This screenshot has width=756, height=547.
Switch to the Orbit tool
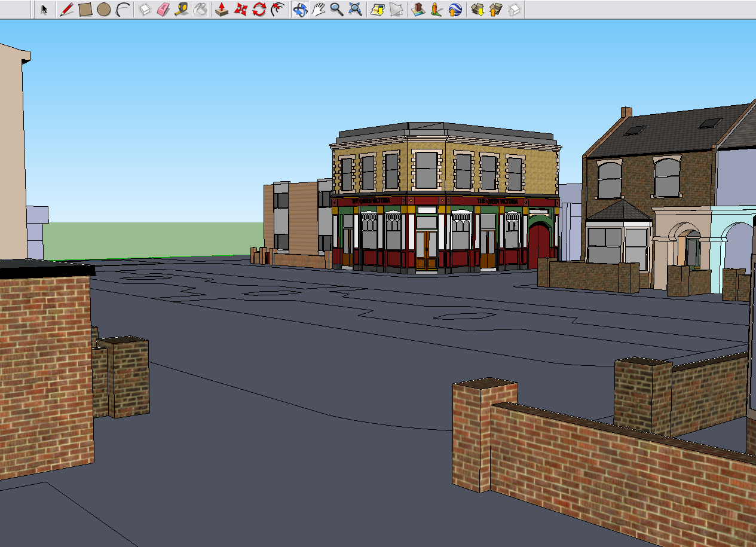coord(300,10)
